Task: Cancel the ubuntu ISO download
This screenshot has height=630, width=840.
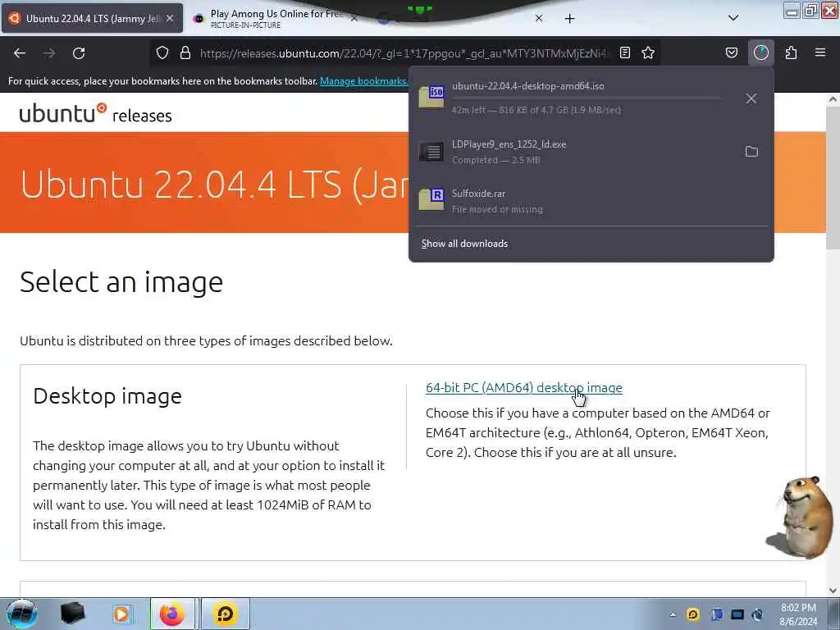Action: click(751, 98)
